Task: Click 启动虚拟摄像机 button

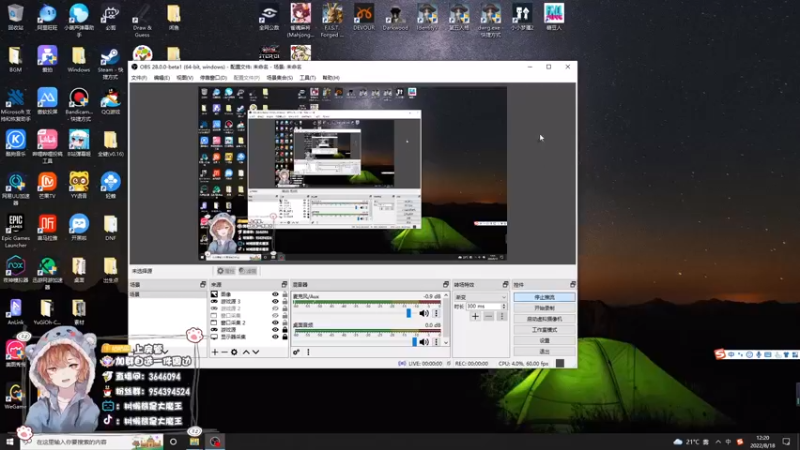Action: [x=544, y=319]
